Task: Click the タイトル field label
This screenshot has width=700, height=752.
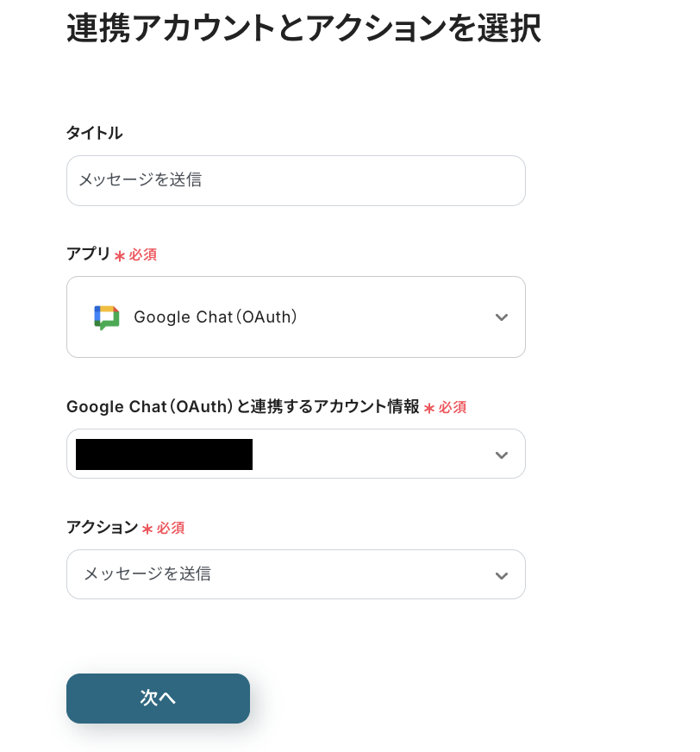Action: coord(94,133)
